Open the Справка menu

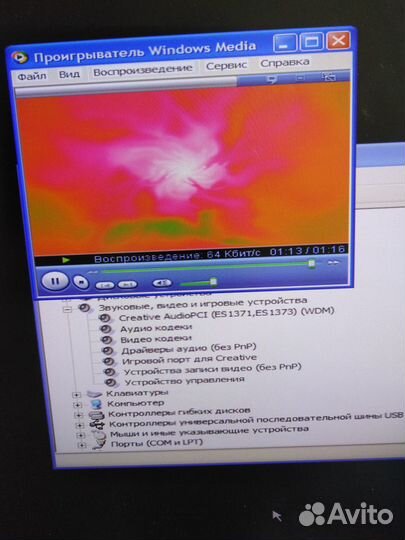pyautogui.click(x=284, y=63)
